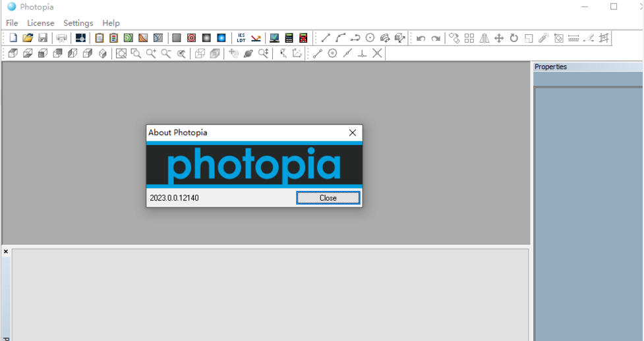Select the gray horizontal lines grid icon

pos(177,38)
